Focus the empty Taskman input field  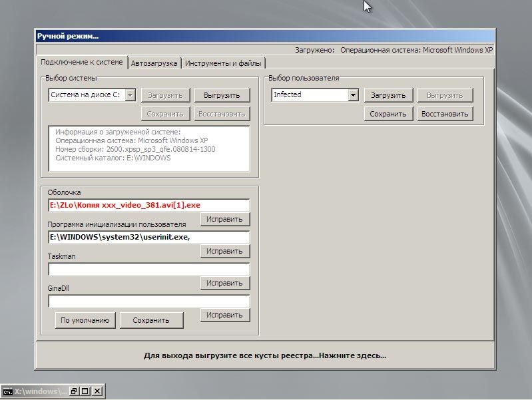[148, 270]
